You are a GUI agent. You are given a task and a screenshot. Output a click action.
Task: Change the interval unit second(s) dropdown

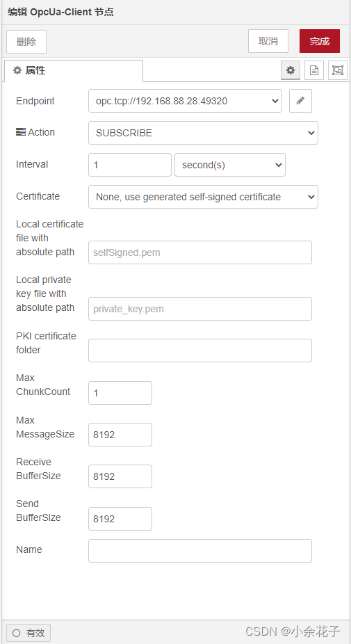click(230, 165)
